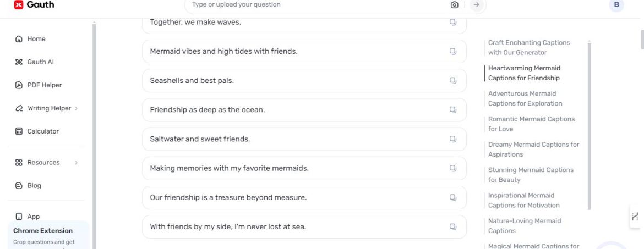This screenshot has width=644, height=249.
Task: Copy the "never lost at sea" caption
Action: 452,227
